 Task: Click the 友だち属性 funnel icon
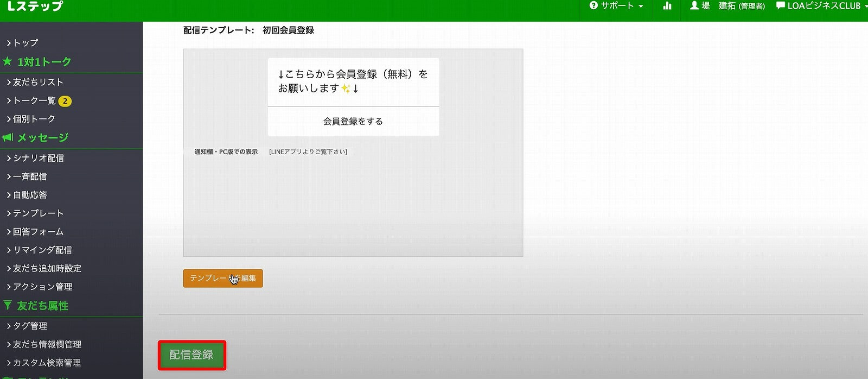pos(8,305)
